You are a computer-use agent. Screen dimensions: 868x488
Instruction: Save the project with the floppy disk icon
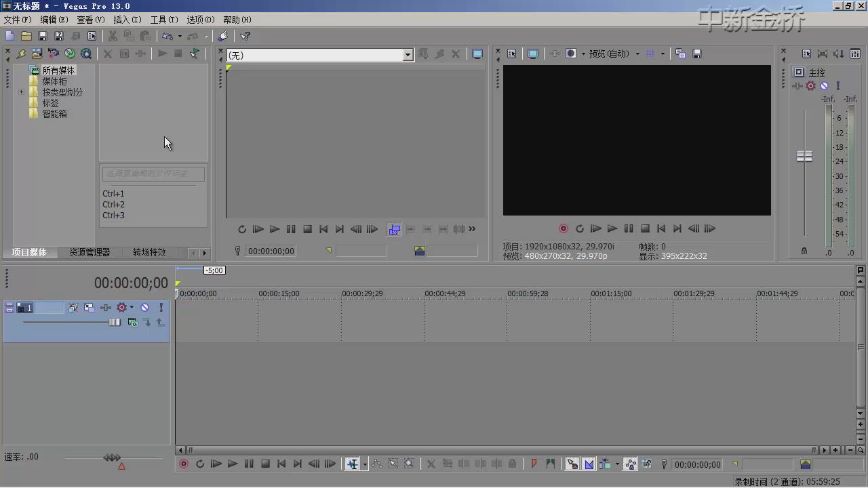[43, 36]
